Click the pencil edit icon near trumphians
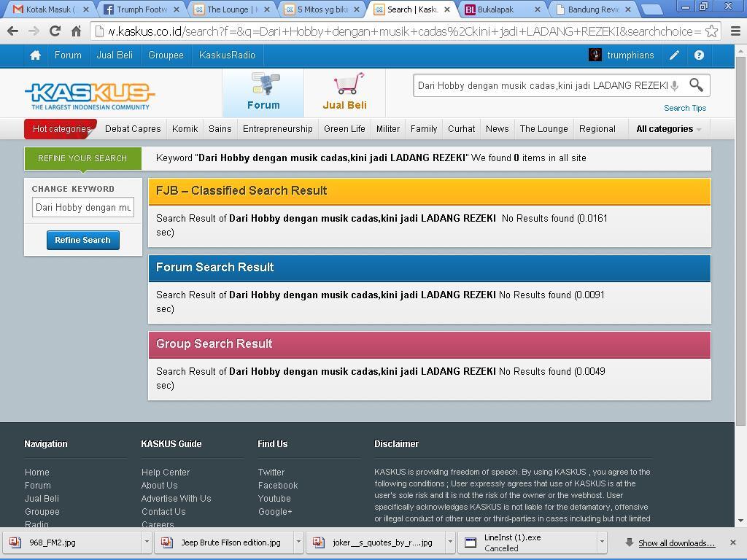 pyautogui.click(x=674, y=55)
